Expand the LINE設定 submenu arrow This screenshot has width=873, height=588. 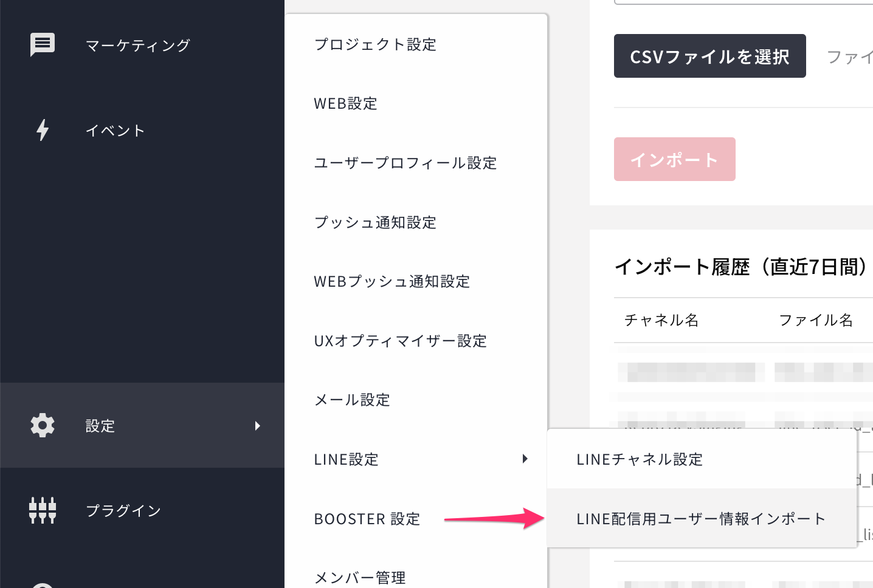[525, 459]
